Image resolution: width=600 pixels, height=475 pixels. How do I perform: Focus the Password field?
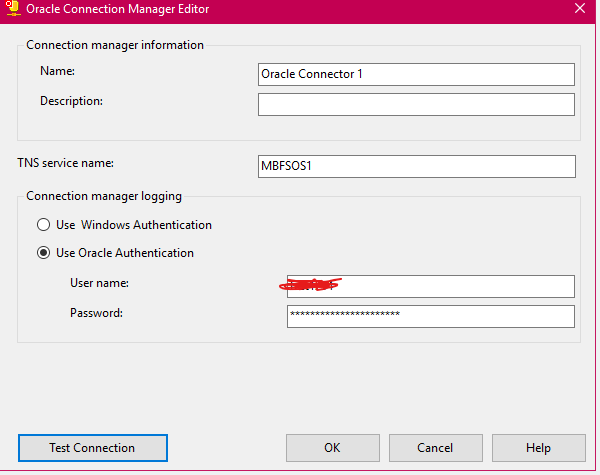click(431, 317)
